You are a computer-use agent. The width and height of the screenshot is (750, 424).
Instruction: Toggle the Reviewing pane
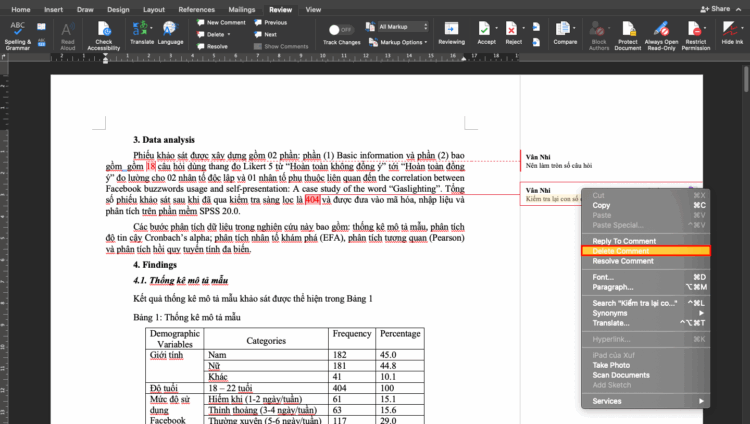(x=452, y=30)
